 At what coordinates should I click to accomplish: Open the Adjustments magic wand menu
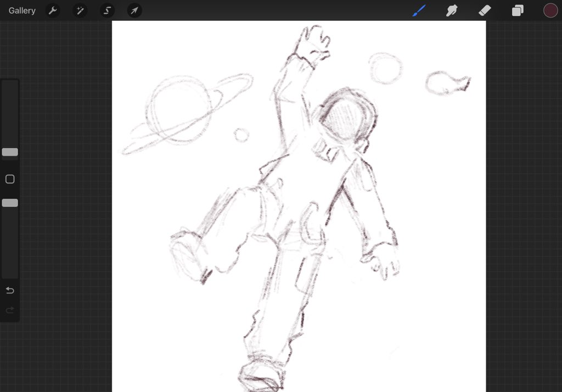coord(80,10)
